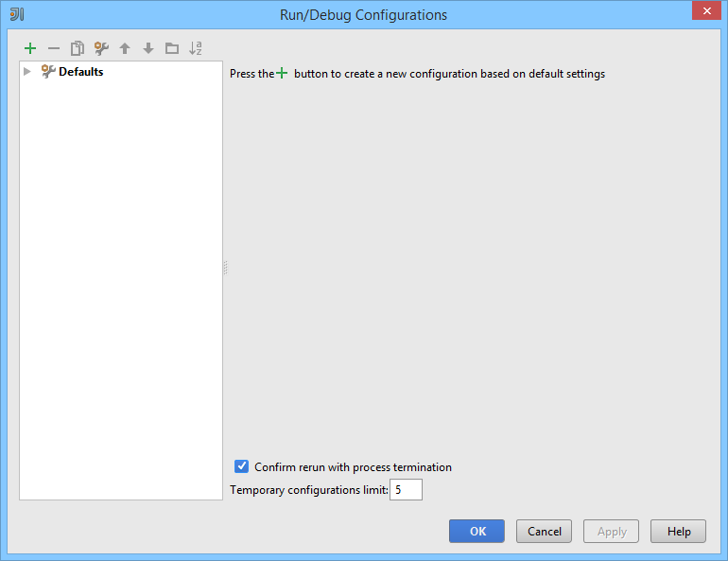Move configuration down with the down arrow
728x561 pixels.
(148, 48)
